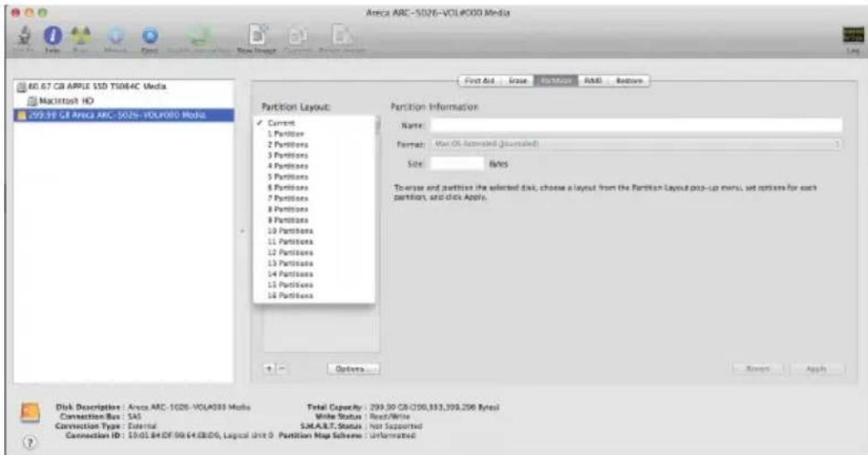868x455 pixels.
Task: Click the 'Read/Write' write status value
Action: coord(390,416)
